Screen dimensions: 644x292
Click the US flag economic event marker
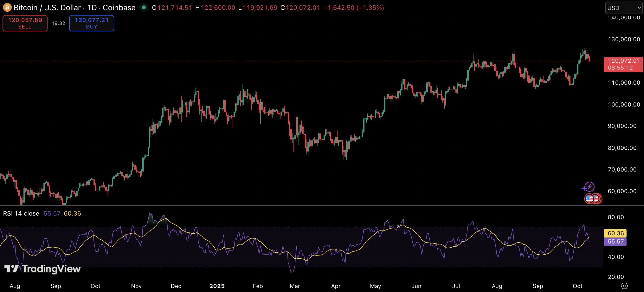coord(589,199)
